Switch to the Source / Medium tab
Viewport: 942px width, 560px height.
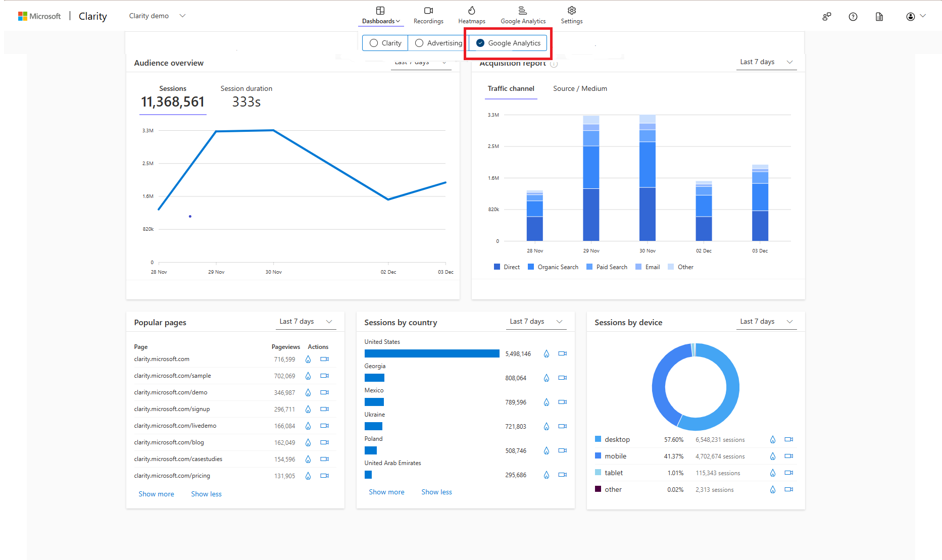pyautogui.click(x=579, y=88)
